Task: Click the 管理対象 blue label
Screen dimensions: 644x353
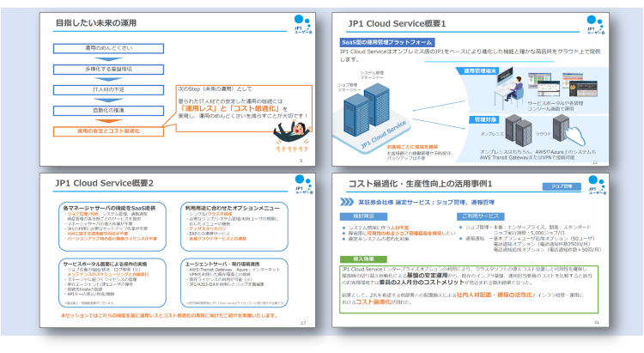Action: click(x=478, y=119)
